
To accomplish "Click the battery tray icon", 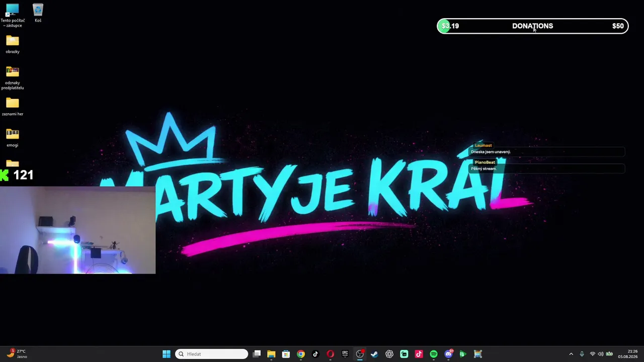I will 609,354.
